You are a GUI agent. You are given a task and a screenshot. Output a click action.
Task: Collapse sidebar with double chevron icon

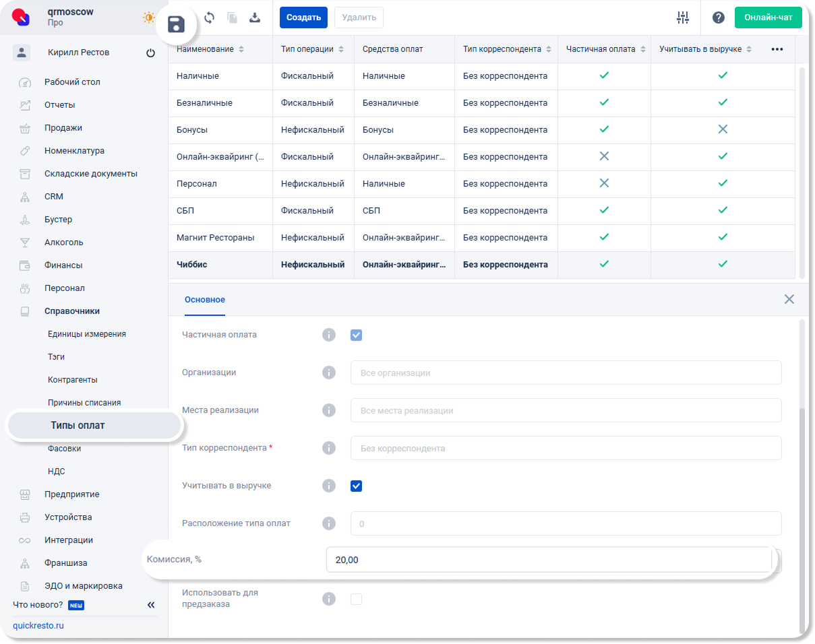[x=151, y=605]
